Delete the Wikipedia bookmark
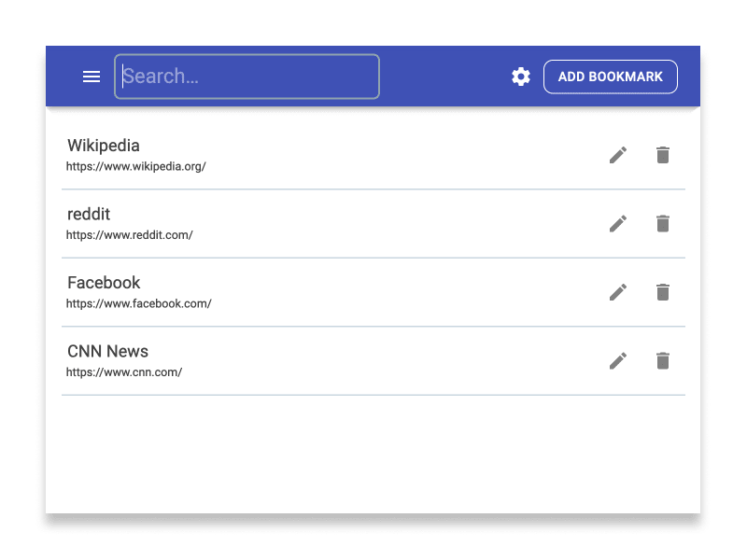The width and height of the screenshot is (747, 560). [663, 155]
